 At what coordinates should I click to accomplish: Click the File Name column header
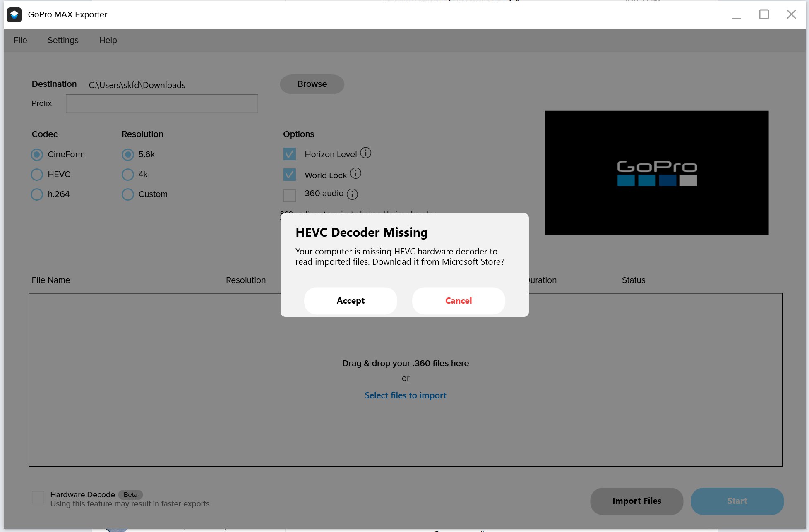coord(51,280)
